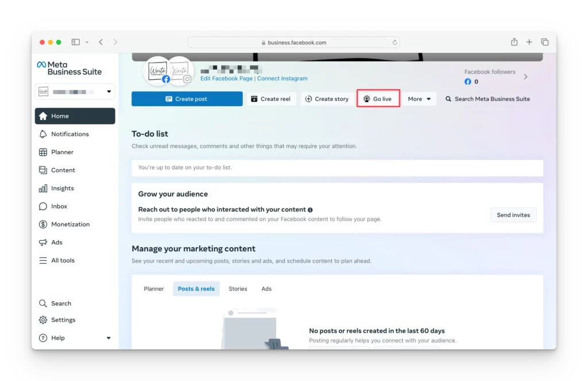Click the Search Meta Business Suite field
Image resolution: width=588 pixels, height=381 pixels.
(492, 99)
